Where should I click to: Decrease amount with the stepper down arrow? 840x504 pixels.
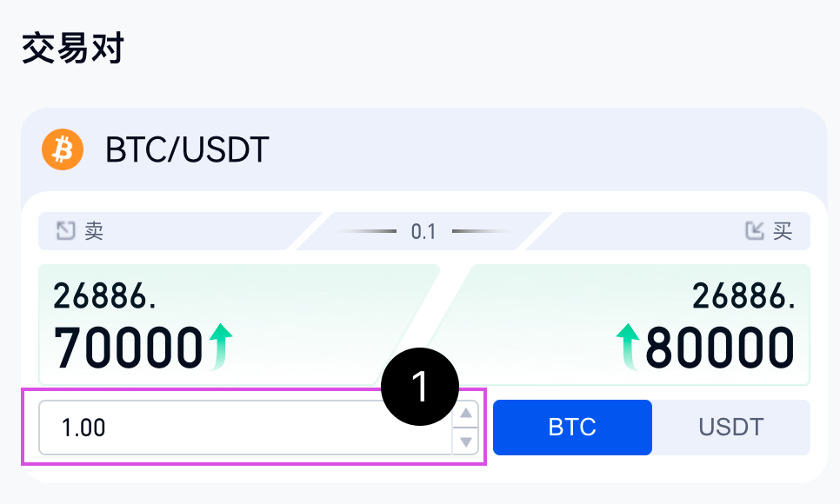tap(467, 441)
